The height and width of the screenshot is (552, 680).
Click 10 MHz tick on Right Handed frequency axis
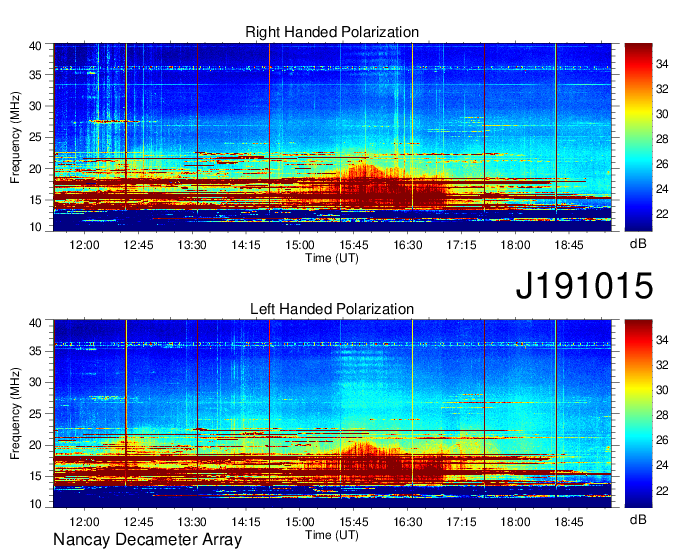coord(35,227)
